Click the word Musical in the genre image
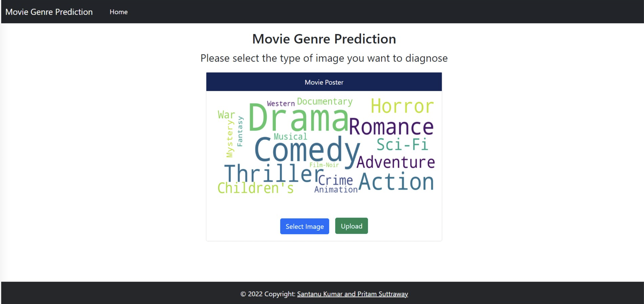 coord(290,136)
